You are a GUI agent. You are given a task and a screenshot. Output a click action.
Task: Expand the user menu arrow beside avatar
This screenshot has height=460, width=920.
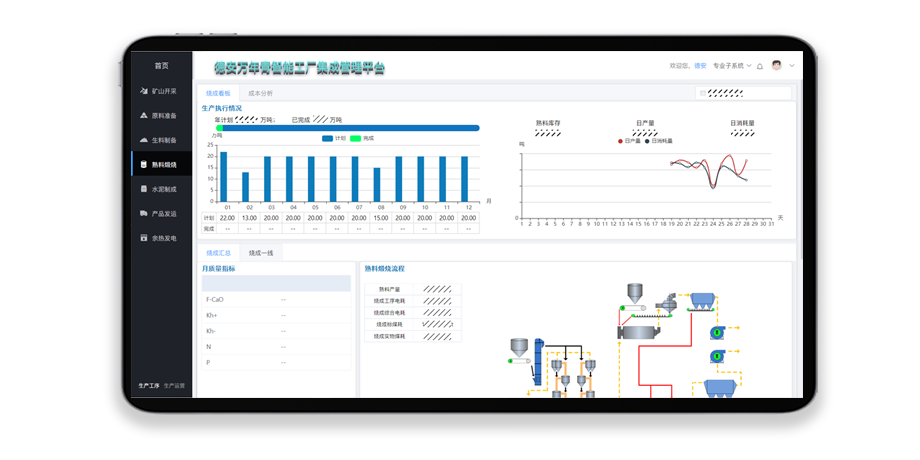click(x=792, y=66)
